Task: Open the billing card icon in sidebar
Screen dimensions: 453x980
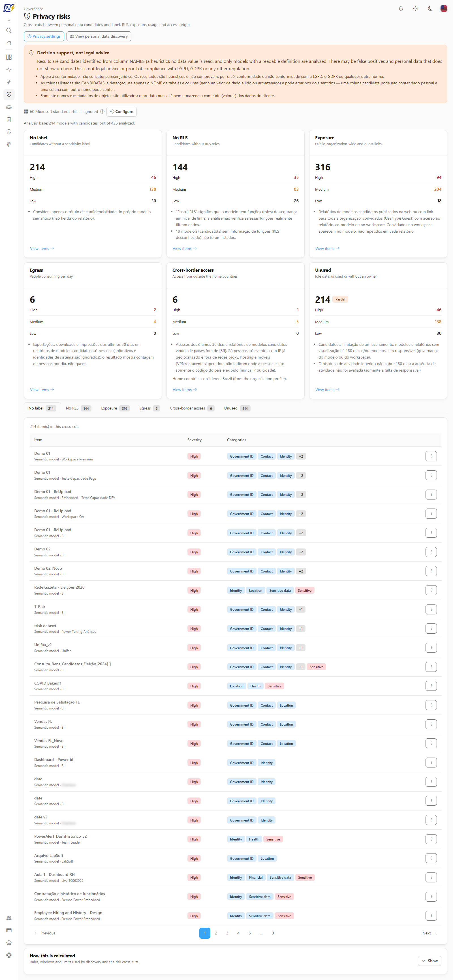Action: tap(9, 930)
